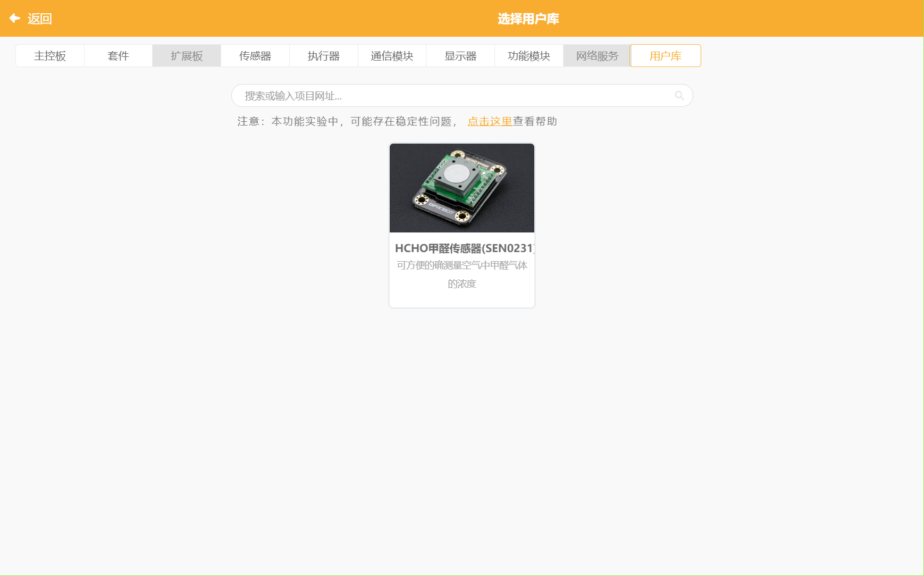Image resolution: width=924 pixels, height=576 pixels.
Task: Open the 套件 tab
Action: [118, 56]
